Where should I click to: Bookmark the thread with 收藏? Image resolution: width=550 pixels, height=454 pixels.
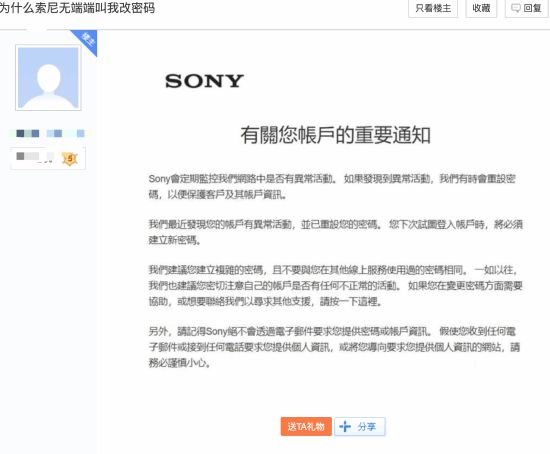[481, 8]
